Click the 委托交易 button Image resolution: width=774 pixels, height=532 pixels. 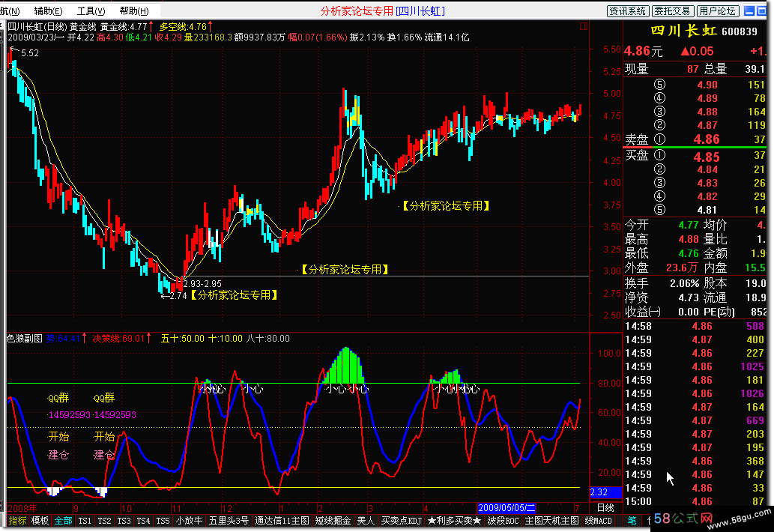[x=673, y=10]
